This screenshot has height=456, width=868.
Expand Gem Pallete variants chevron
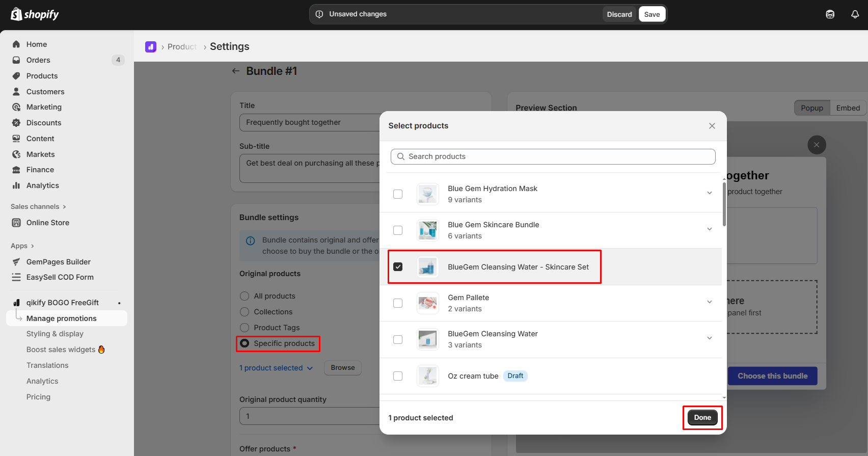pos(709,302)
